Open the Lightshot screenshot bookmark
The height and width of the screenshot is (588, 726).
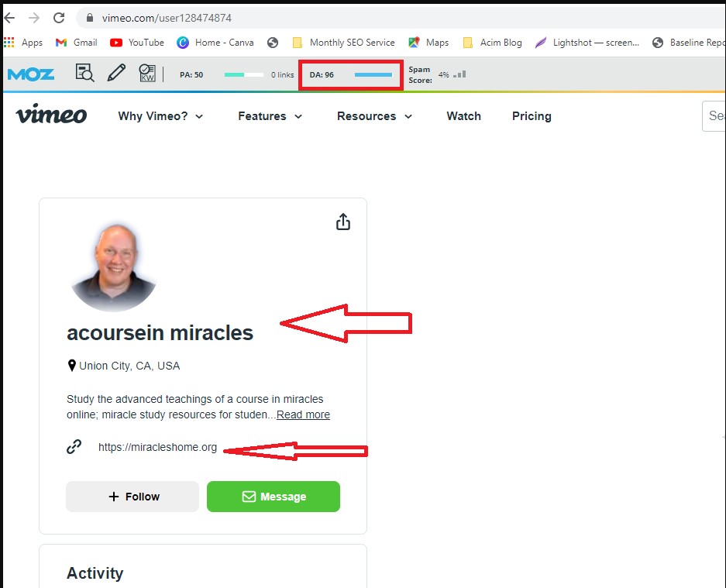tap(587, 43)
